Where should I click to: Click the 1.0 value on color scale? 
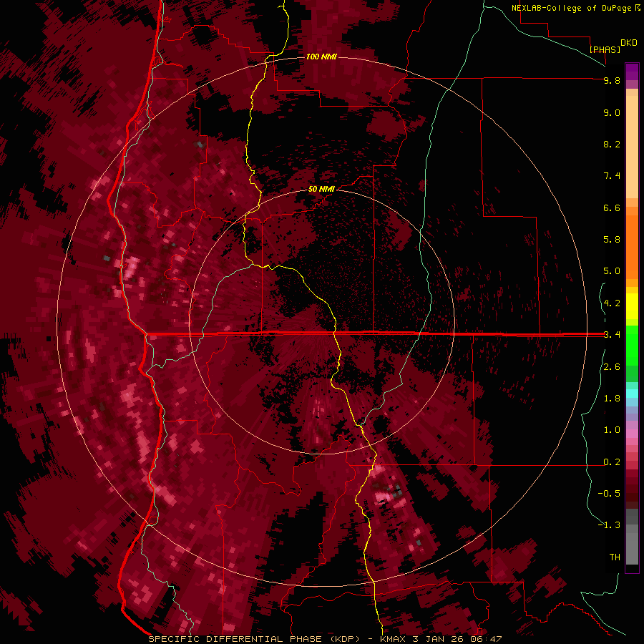(612, 430)
